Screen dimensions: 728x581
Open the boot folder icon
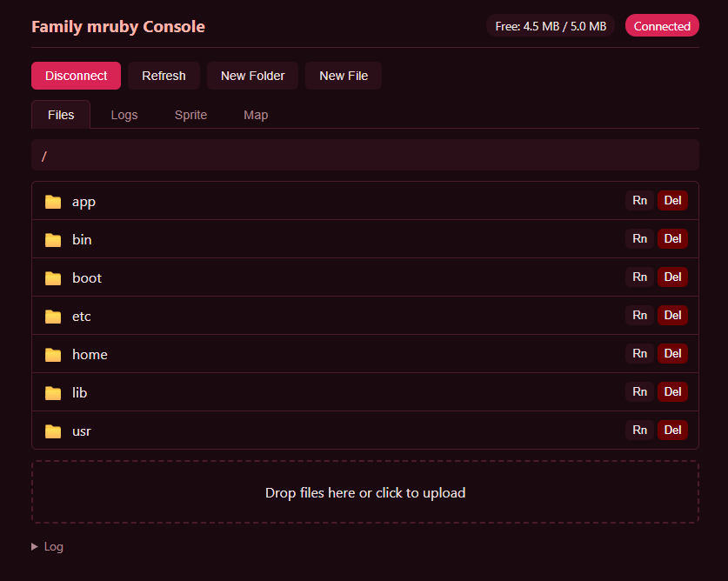click(x=53, y=278)
